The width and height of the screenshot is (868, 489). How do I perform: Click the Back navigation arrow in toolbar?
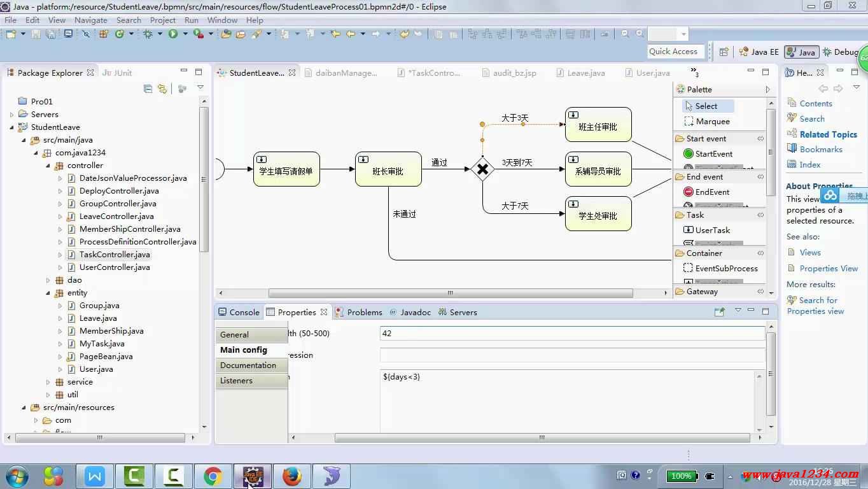point(351,34)
